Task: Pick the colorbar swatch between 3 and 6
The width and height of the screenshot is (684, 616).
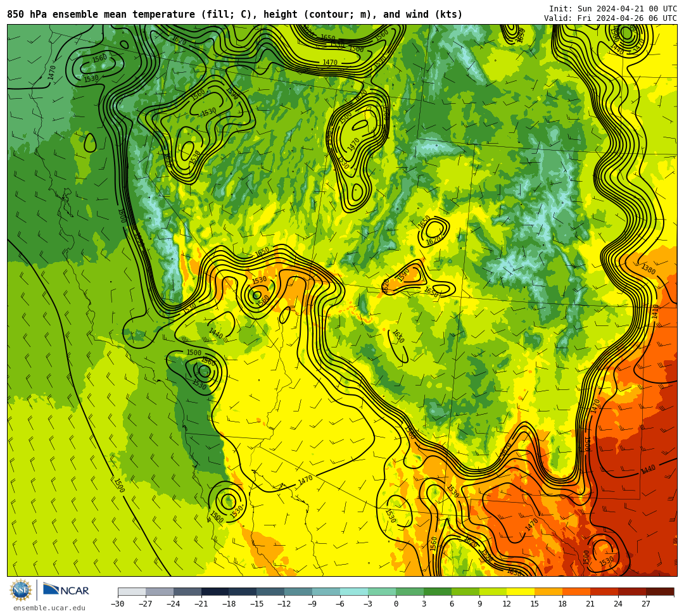Action: [438, 591]
